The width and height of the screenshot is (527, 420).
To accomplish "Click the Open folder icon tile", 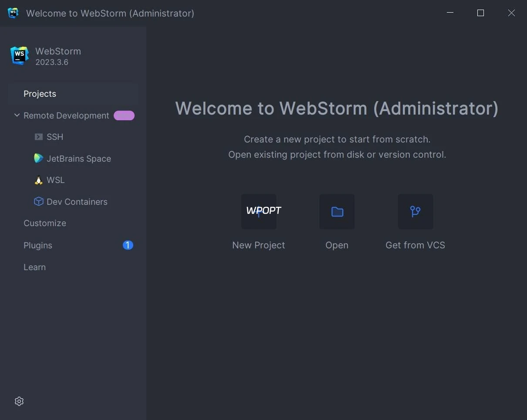I will (337, 212).
